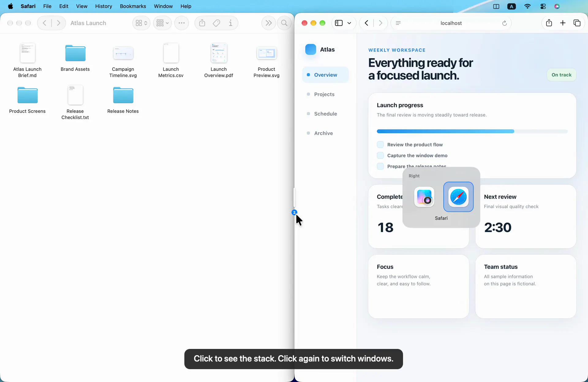Go forward in Safari window
The image size is (588, 382).
[x=380, y=23]
